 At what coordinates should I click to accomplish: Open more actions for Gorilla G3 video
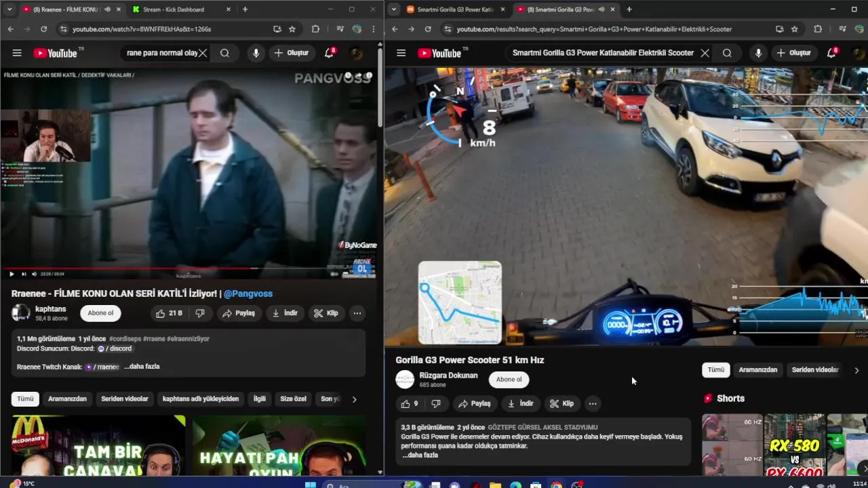(593, 403)
